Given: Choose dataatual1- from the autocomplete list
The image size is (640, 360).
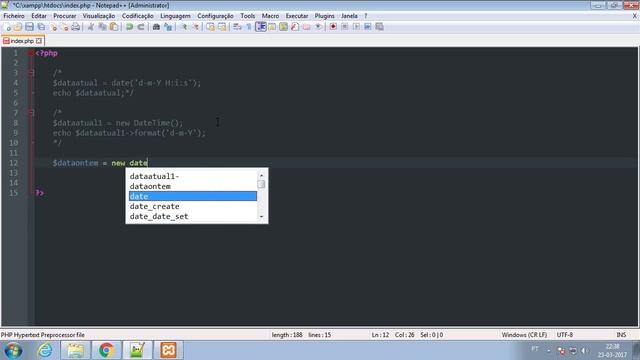Looking at the screenshot, I should [193, 176].
